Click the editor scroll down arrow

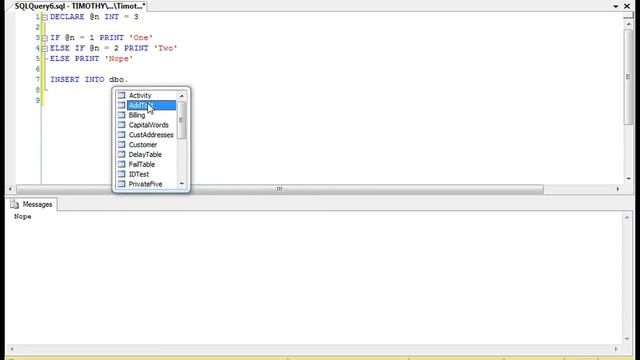(x=628, y=179)
